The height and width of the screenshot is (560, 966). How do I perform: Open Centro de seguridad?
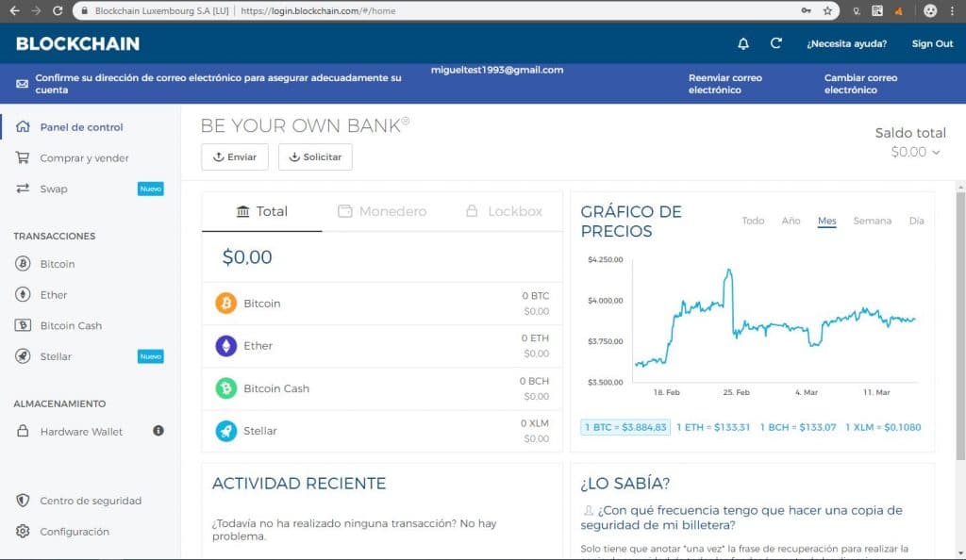(x=90, y=501)
